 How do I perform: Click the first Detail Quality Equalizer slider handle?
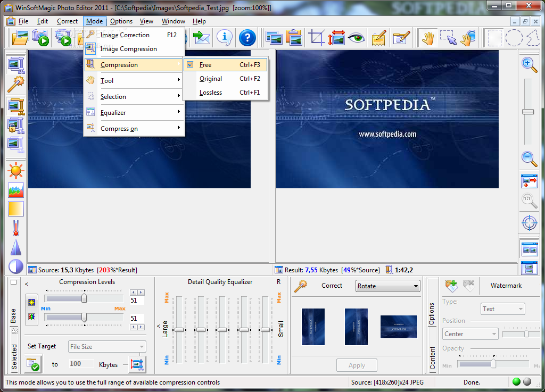179,329
